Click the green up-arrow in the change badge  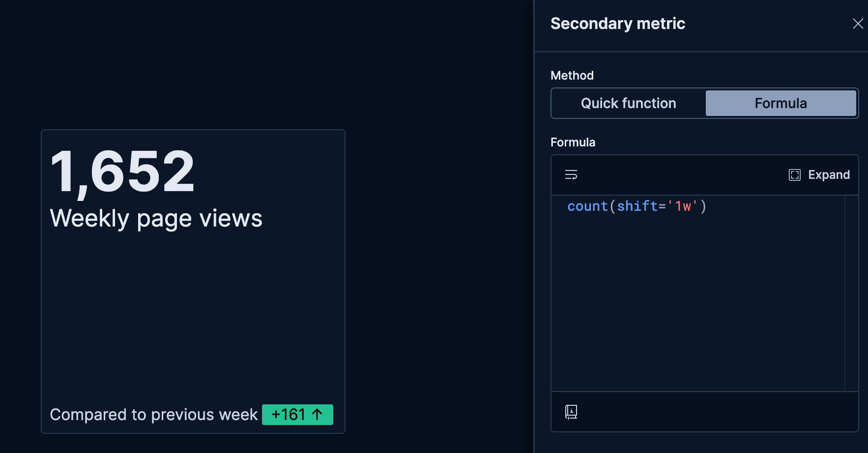pyautogui.click(x=316, y=414)
